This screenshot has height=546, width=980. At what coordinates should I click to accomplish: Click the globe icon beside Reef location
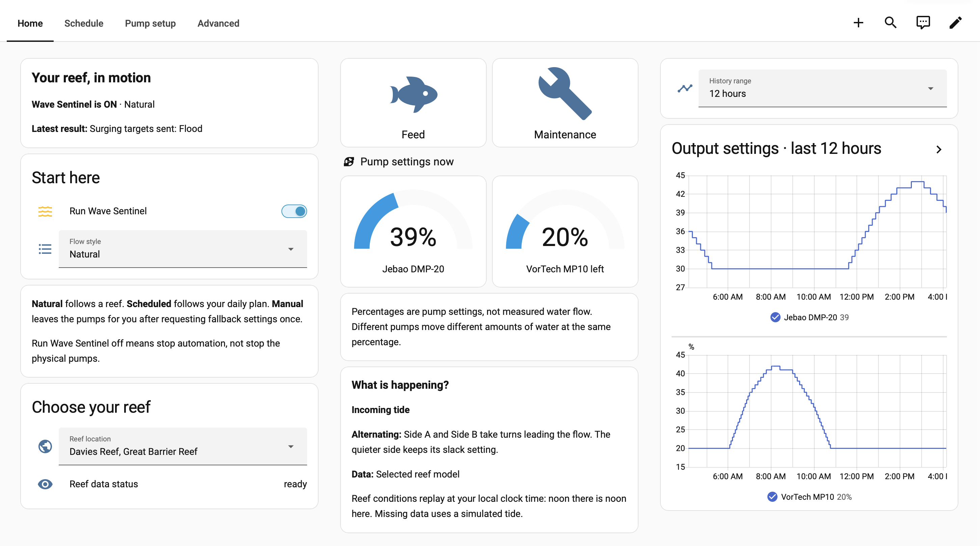click(45, 446)
